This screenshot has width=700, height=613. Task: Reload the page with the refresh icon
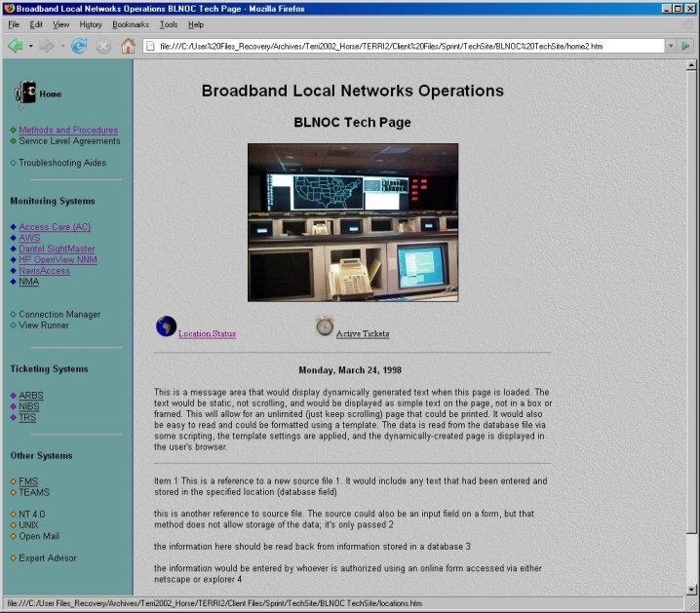coord(79,46)
